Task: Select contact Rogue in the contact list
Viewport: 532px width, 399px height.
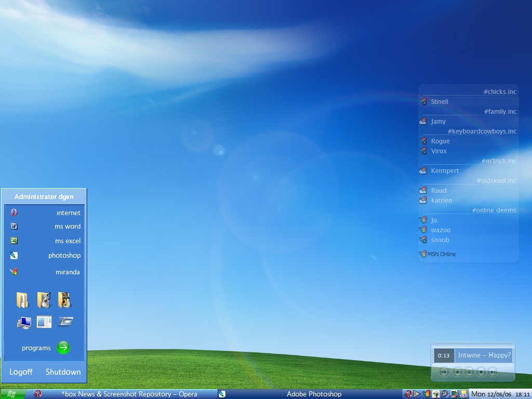Action: click(469, 141)
